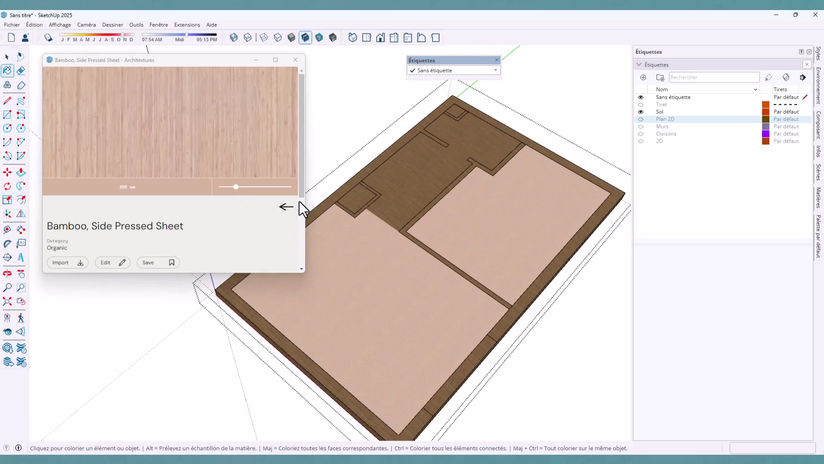Open the Styles side tab
The height and width of the screenshot is (464, 824).
818,53
